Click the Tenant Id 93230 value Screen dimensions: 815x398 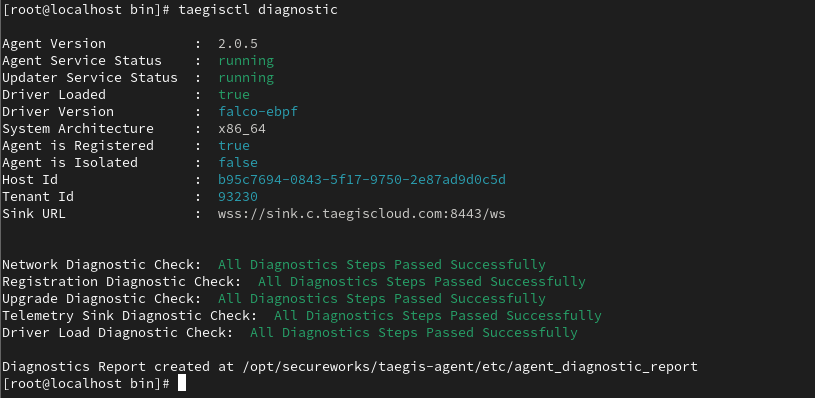pyautogui.click(x=238, y=197)
